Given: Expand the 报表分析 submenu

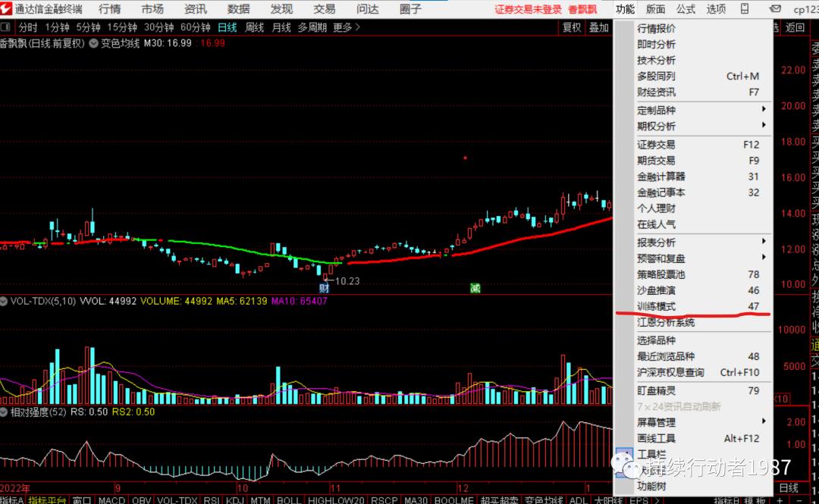Looking at the screenshot, I should pyautogui.click(x=764, y=241).
